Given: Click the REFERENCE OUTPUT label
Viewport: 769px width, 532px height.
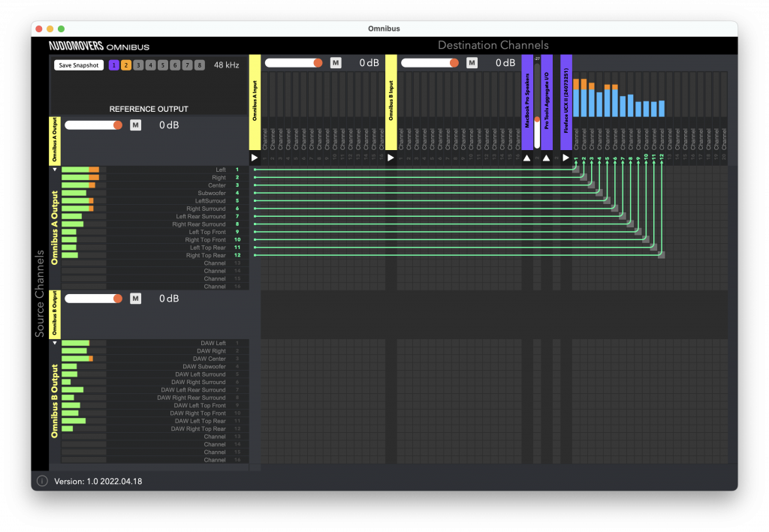Looking at the screenshot, I should [x=149, y=109].
